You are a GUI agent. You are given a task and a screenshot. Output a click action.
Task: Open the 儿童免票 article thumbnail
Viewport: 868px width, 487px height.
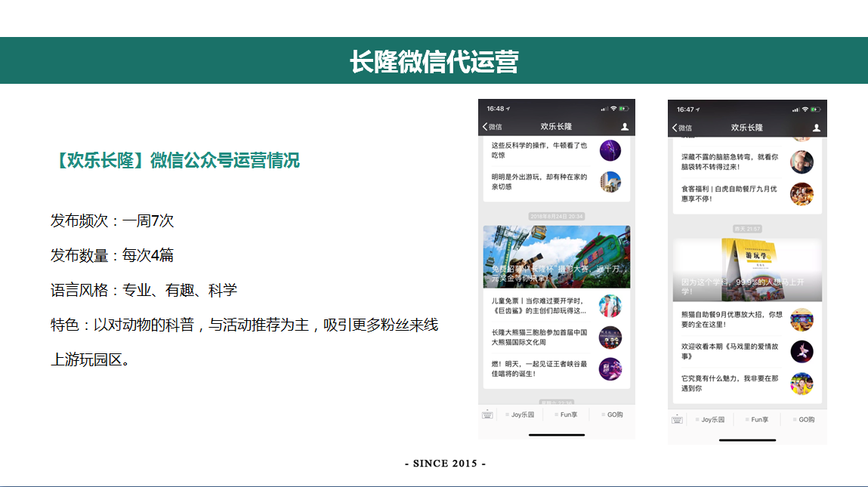(610, 306)
